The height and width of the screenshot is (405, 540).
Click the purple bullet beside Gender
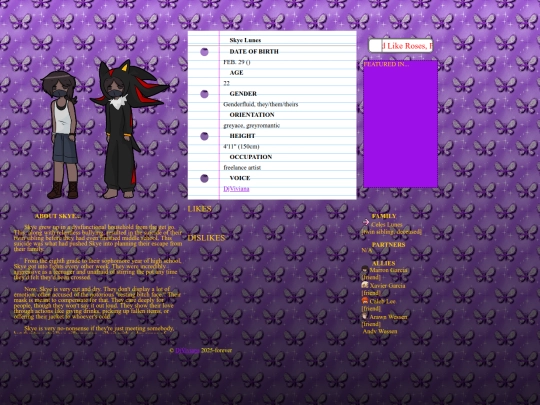(x=204, y=94)
